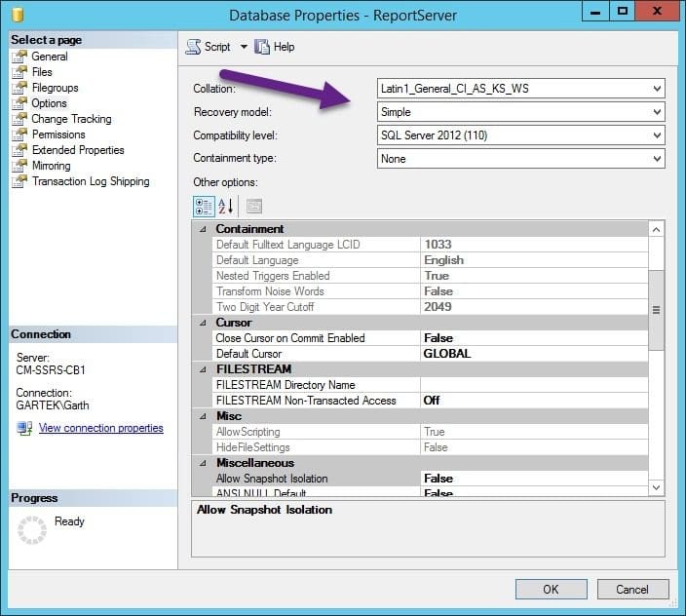Click the FILESTREAM Directory Name value field
Image resolution: width=686 pixels, height=616 pixels.
(534, 385)
